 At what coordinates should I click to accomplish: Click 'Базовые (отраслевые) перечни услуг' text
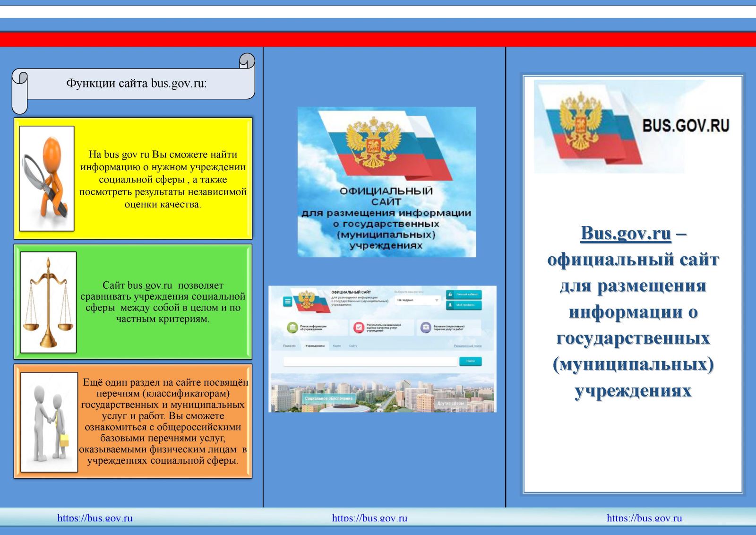click(449, 327)
